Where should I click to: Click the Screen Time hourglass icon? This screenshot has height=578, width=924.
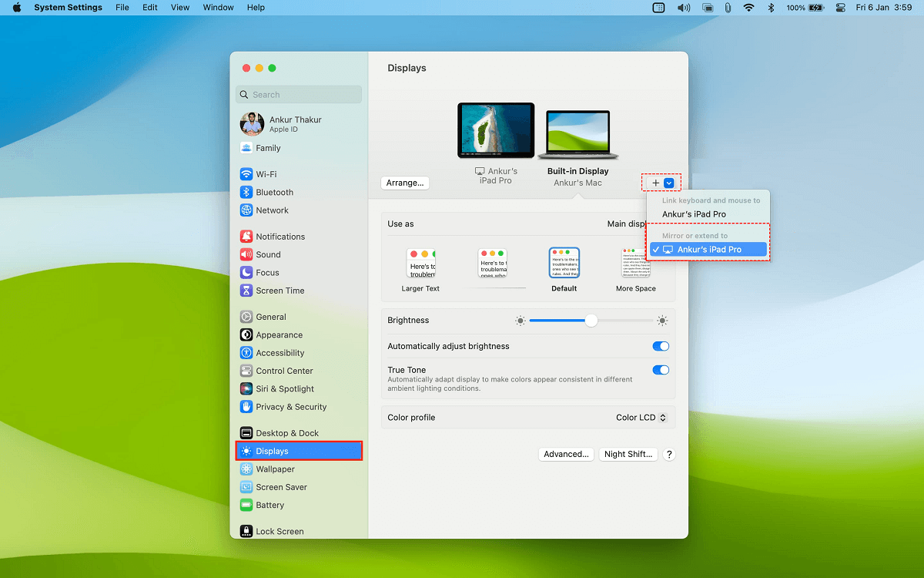pos(246,291)
